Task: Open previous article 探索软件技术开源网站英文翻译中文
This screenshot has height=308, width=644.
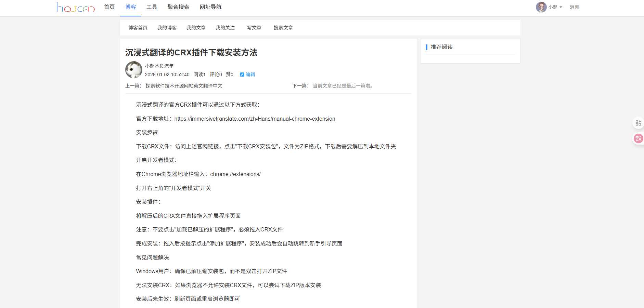Action: tap(184, 86)
